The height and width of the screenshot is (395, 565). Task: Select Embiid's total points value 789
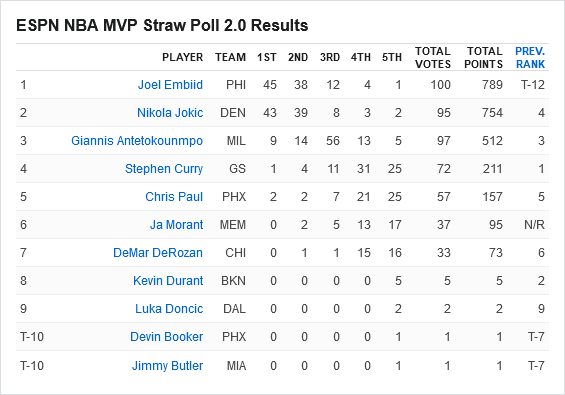coord(492,85)
